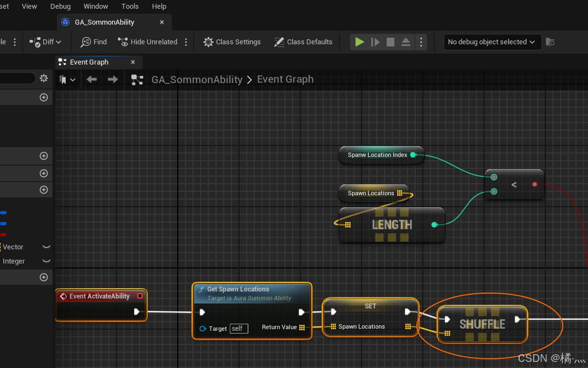
Task: Click Get Spawn Locations exec input pin
Action: tap(202, 312)
